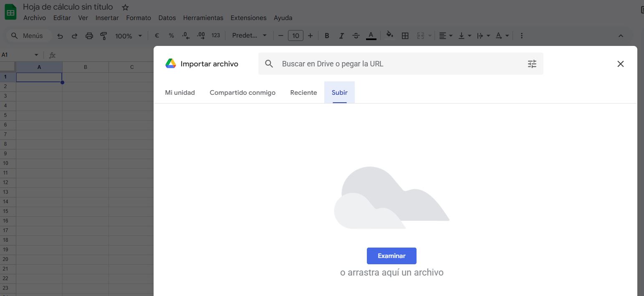Star the untitled spreadsheet

pyautogui.click(x=125, y=8)
